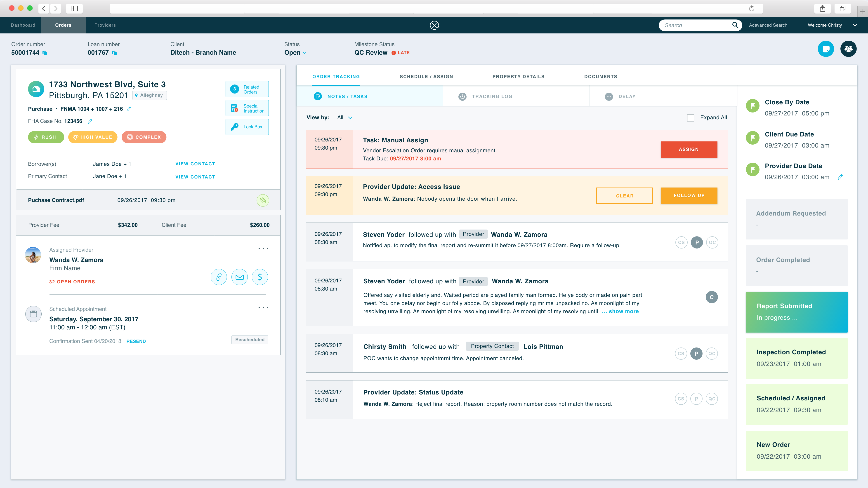868x488 pixels.
Task: Open the team users icon top right
Action: [x=848, y=49]
